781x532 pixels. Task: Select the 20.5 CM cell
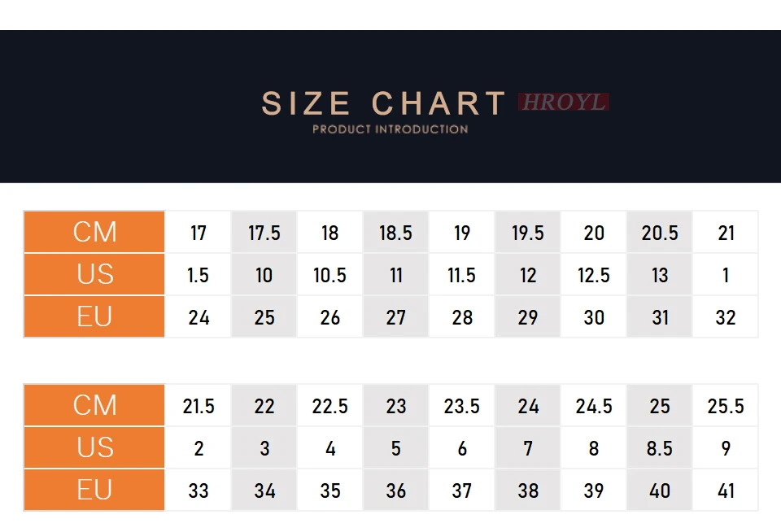[660, 232]
